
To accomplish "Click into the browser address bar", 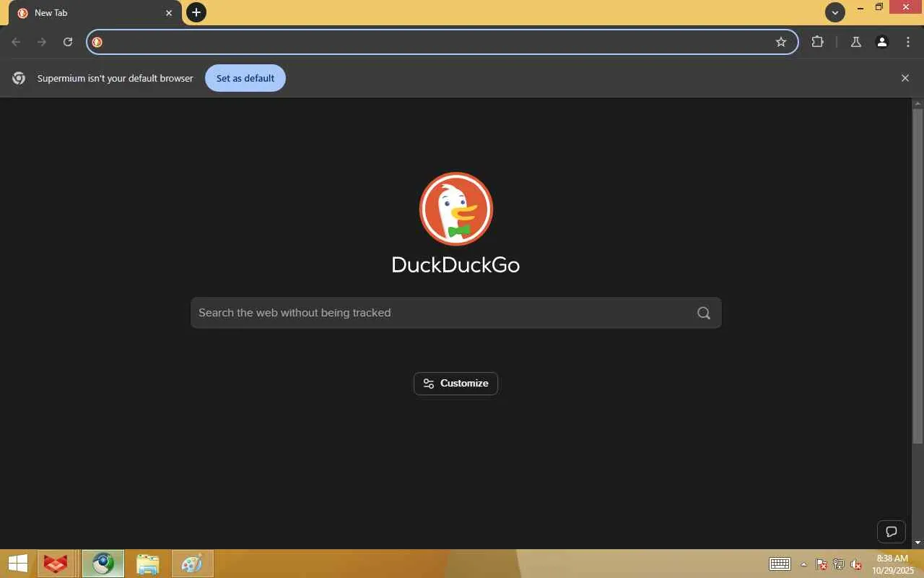I will 442,42.
